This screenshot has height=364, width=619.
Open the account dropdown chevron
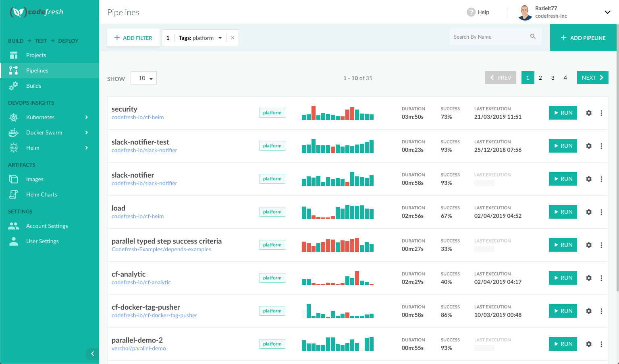pos(607,12)
